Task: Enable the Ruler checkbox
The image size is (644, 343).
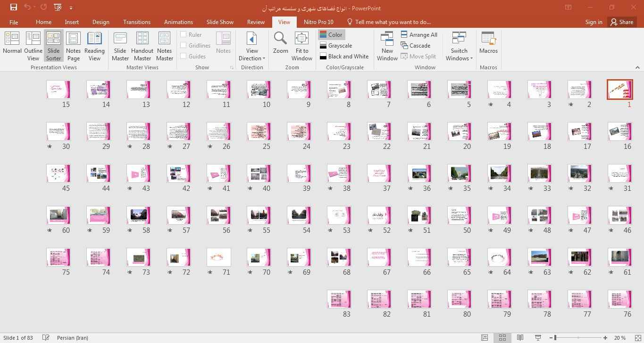Action: [x=184, y=34]
